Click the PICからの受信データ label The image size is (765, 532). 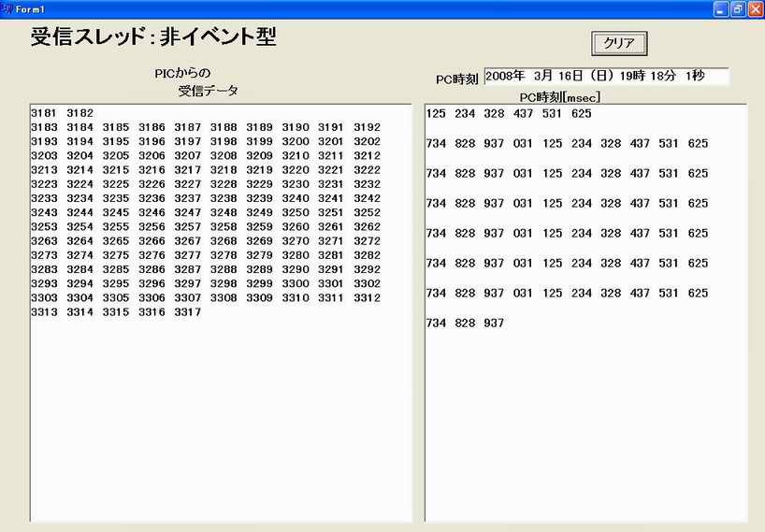click(196, 81)
